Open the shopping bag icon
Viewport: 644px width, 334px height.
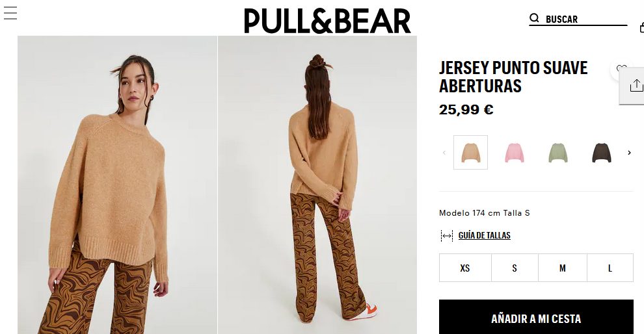click(x=641, y=27)
